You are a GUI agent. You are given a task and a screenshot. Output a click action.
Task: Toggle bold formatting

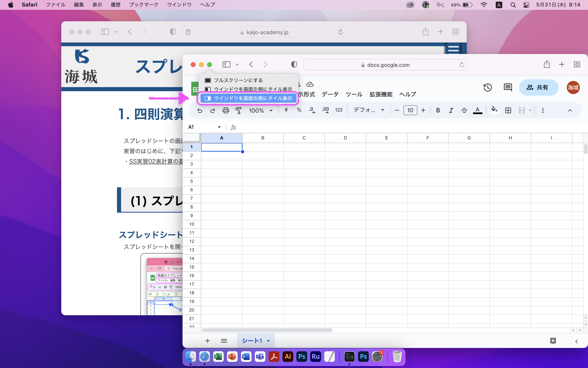point(438,110)
